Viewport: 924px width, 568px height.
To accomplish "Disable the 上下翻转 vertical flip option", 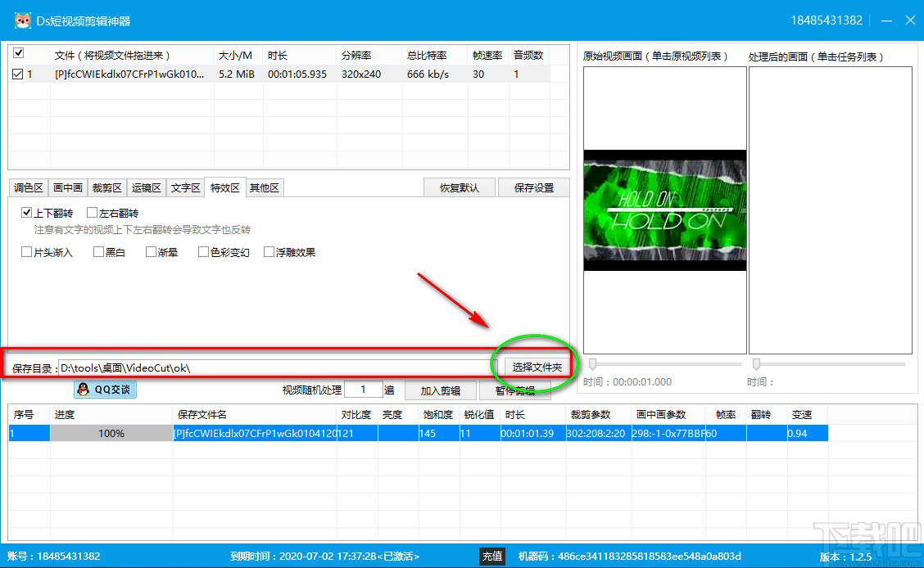I will 27,212.
